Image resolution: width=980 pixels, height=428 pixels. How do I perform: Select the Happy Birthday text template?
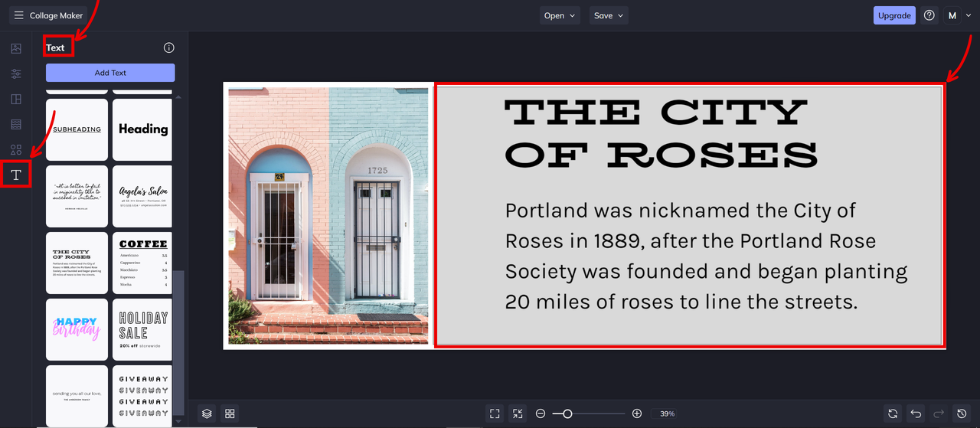pyautogui.click(x=77, y=329)
